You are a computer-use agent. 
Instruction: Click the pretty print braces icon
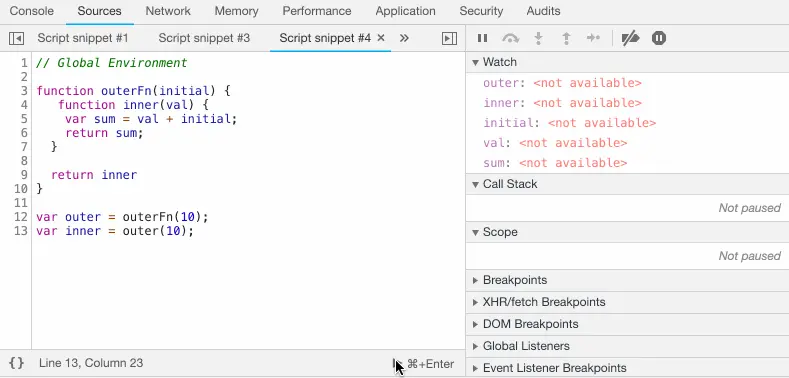17,363
